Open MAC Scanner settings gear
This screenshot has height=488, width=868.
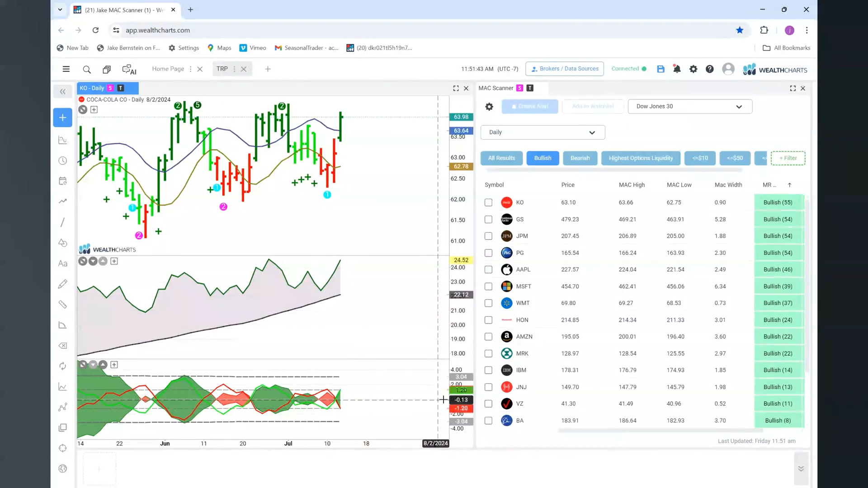point(489,107)
